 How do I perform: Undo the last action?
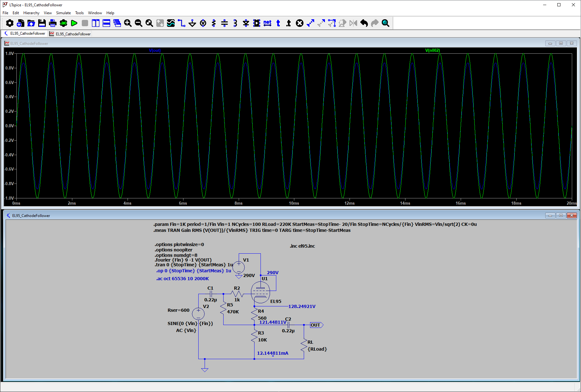(x=364, y=23)
